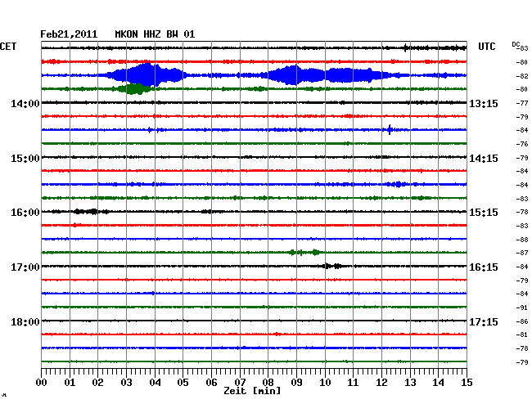Click the 17:15 UTC time label

click(x=484, y=321)
